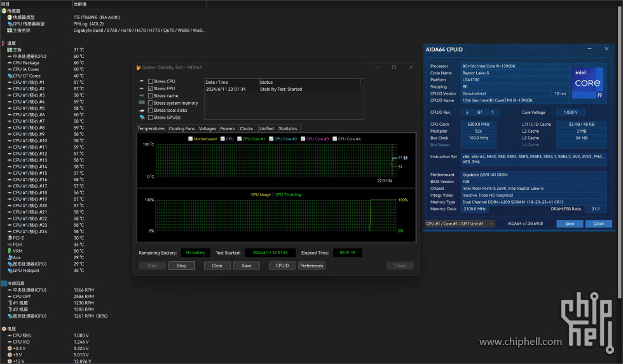Enable the Stress cache checkbox
Viewport: 623px width, 364px height.
[150, 96]
